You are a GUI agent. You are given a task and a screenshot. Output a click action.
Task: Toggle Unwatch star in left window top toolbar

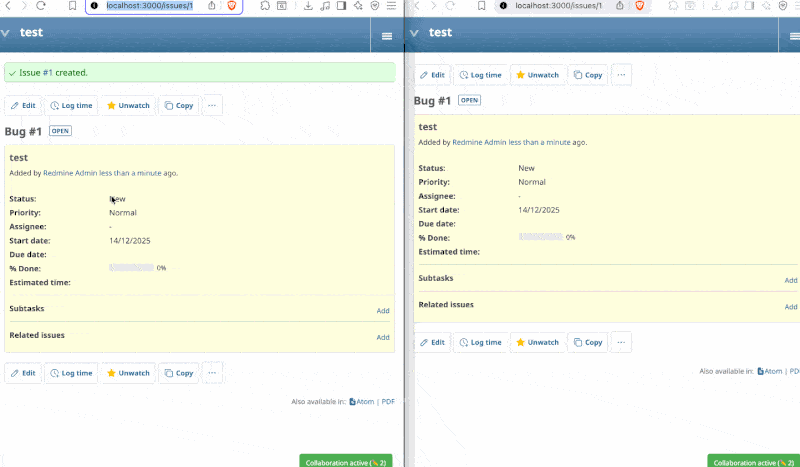click(128, 105)
